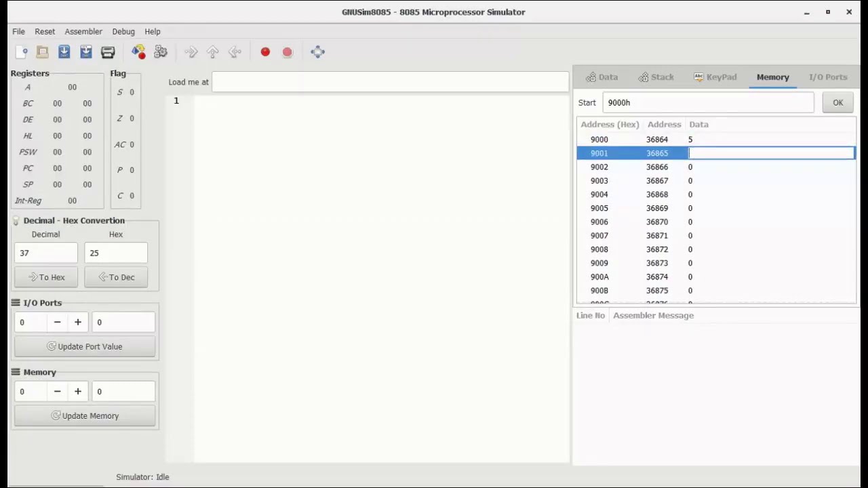868x488 pixels.
Task: Open a file using the folder icon
Action: click(x=43, y=52)
